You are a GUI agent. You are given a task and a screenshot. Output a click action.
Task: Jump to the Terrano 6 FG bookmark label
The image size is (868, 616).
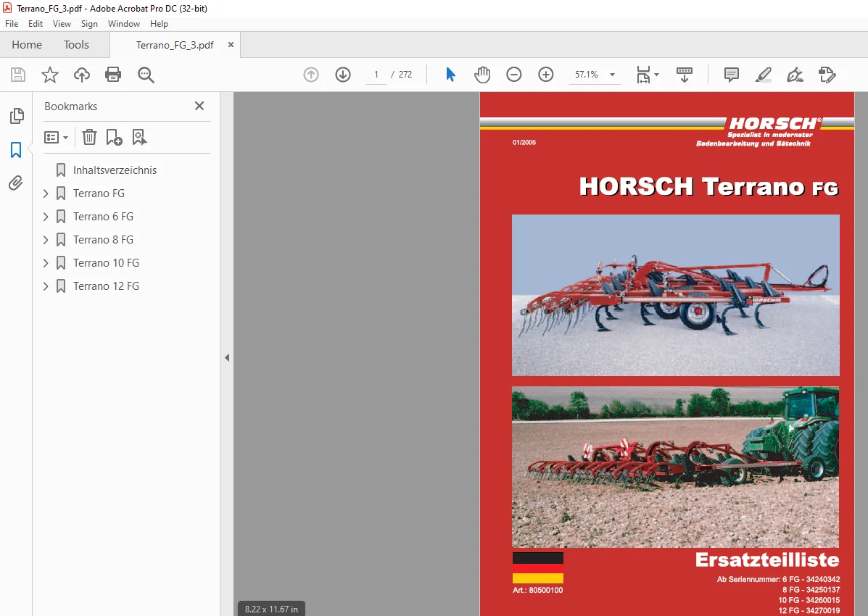click(103, 217)
